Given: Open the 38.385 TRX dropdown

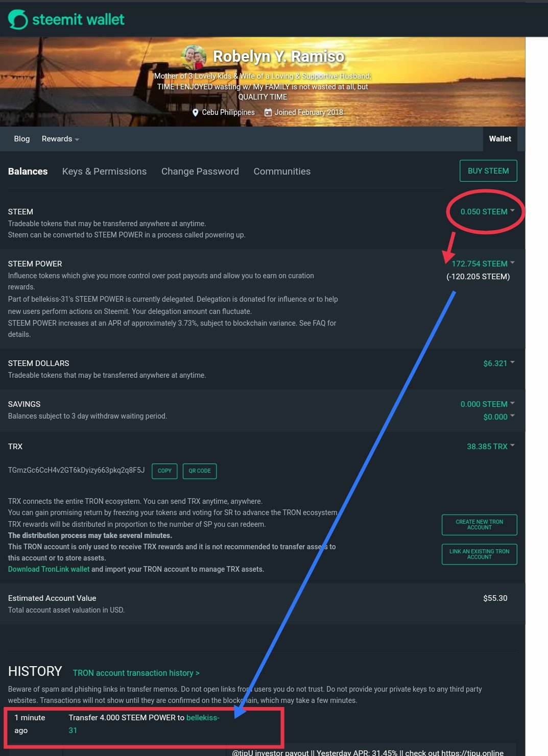Looking at the screenshot, I should [490, 447].
